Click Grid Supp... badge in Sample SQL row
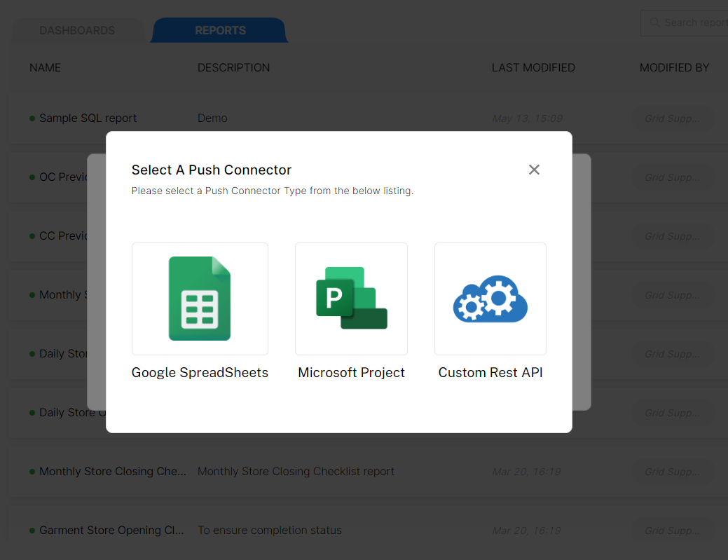Screen dimensions: 728x560 pyautogui.click(x=673, y=118)
